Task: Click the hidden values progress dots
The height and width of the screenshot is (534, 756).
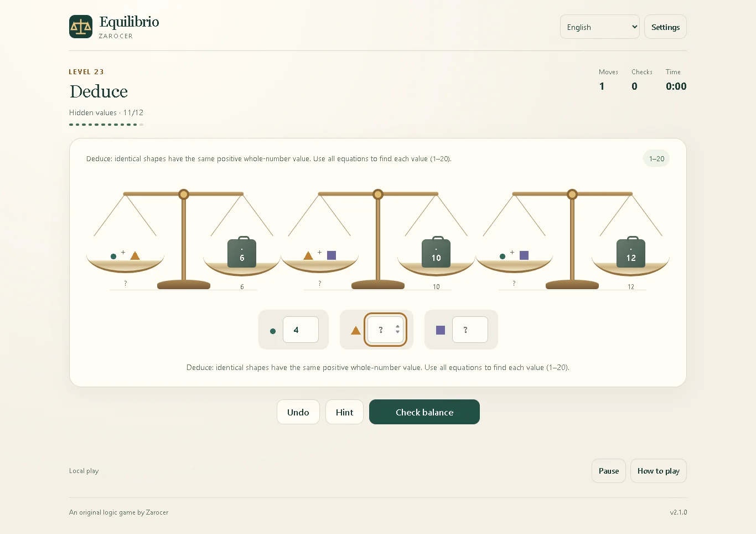Action: [x=106, y=125]
